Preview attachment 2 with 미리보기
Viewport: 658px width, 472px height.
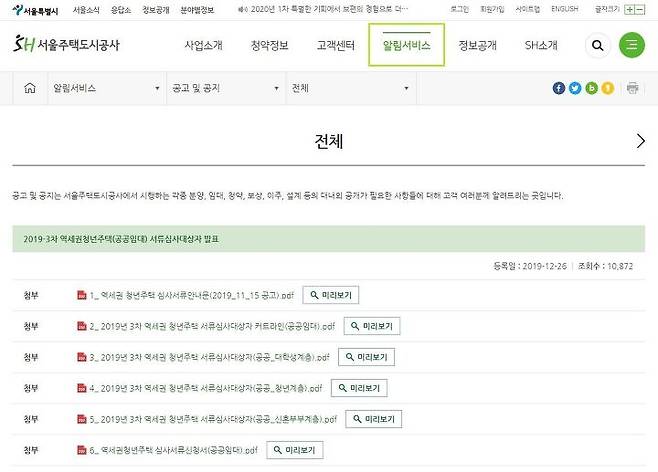tap(372, 326)
